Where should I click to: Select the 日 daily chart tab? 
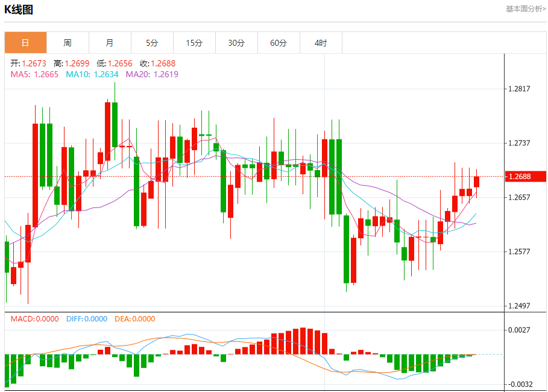click(x=25, y=43)
